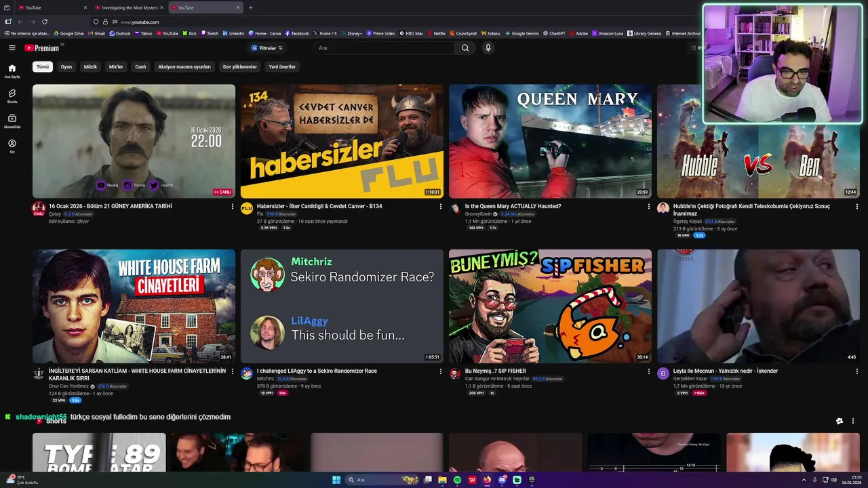Open the Filtreler dropdown

(267, 48)
